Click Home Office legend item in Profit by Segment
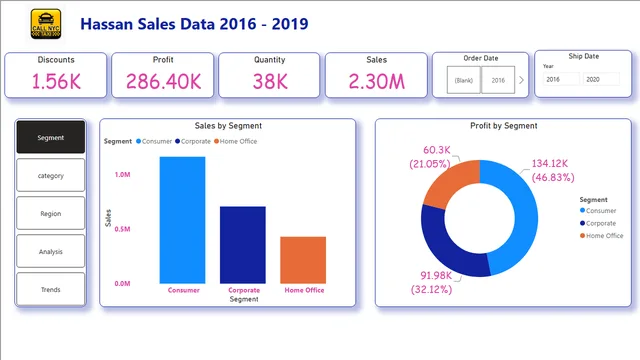Viewport: 640px width, 360px height. pos(602,236)
